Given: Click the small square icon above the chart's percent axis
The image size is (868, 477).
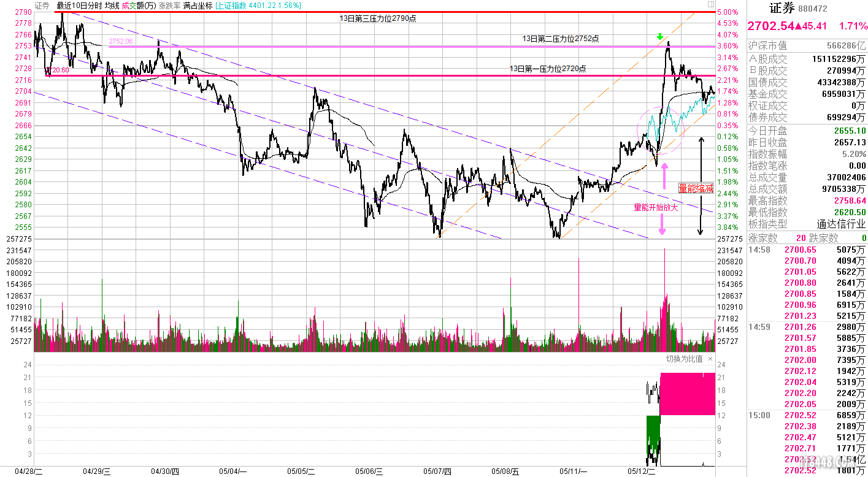Looking at the screenshot, I should click(x=711, y=5).
